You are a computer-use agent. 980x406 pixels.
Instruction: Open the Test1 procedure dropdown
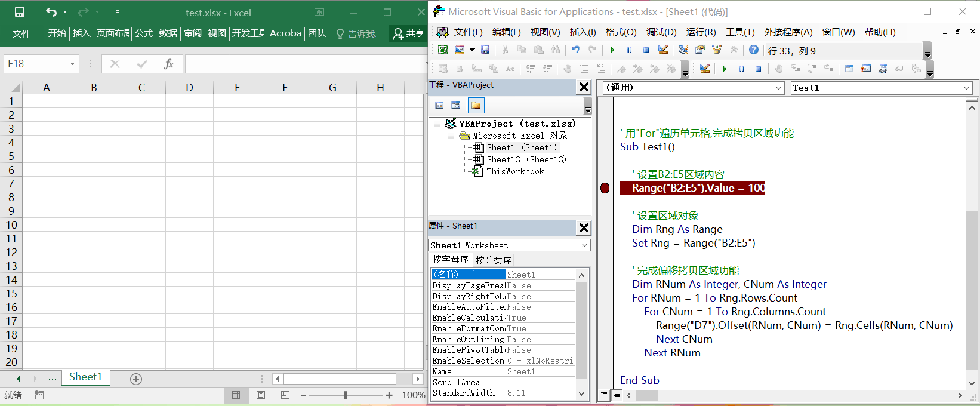point(966,88)
